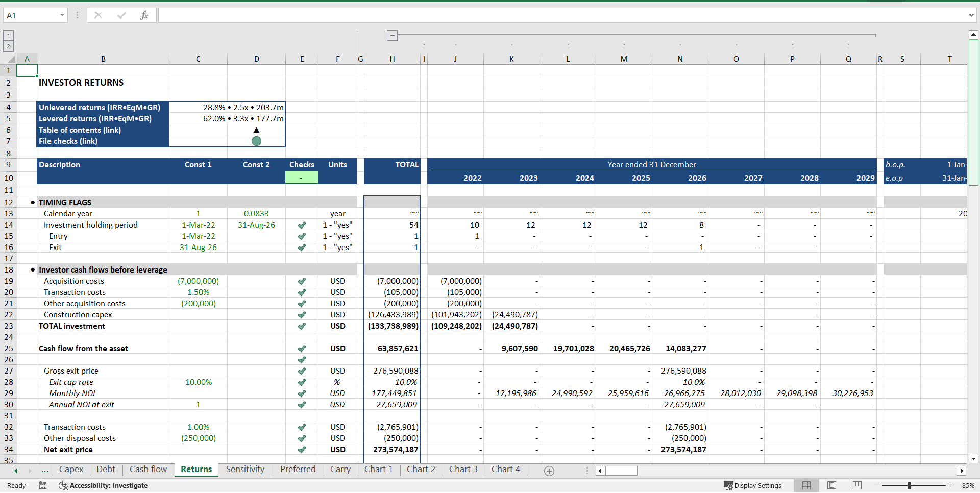The width and height of the screenshot is (980, 493).
Task: Click the check mark in Investment holding period row
Action: (302, 225)
